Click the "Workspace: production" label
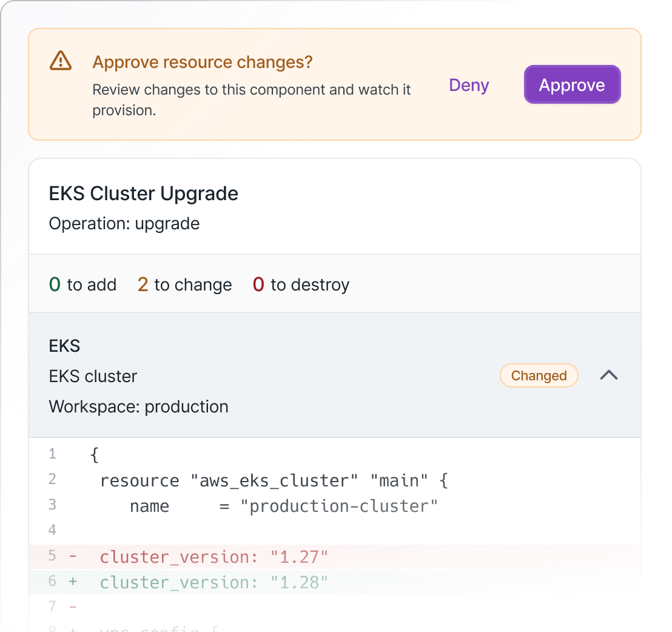Image resolution: width=672 pixels, height=632 pixels. coord(138,406)
